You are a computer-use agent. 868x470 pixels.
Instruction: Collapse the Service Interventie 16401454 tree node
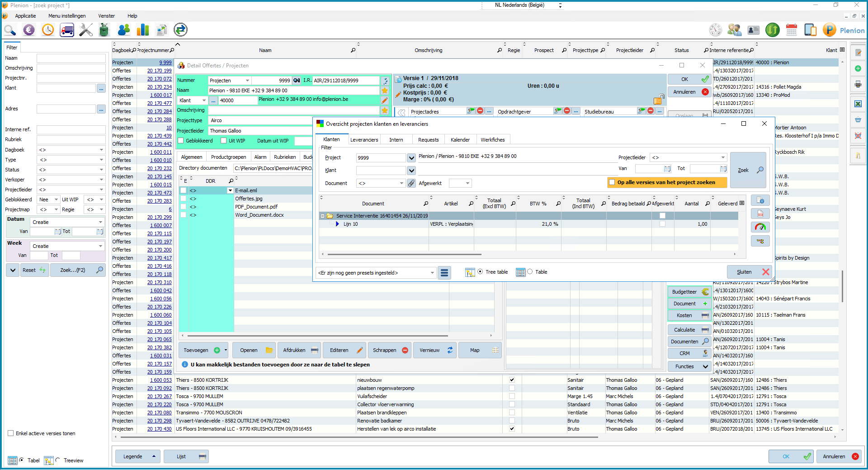tap(323, 216)
